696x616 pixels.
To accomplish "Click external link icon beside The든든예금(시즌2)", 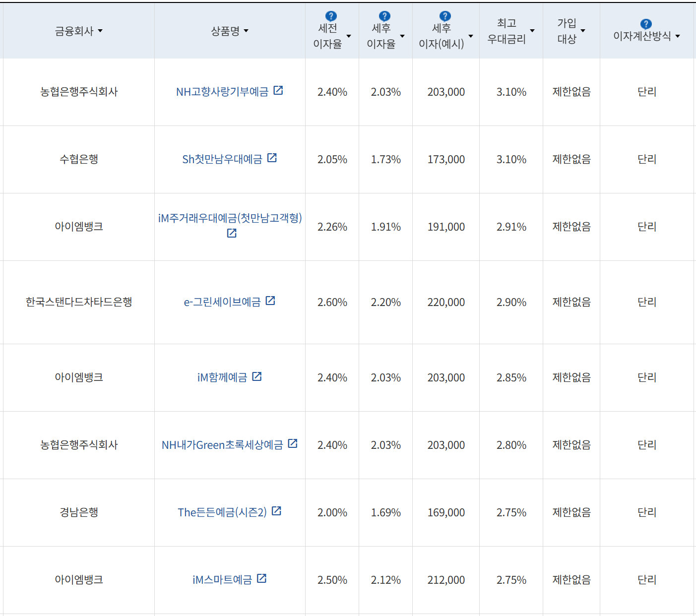I will pos(277,511).
